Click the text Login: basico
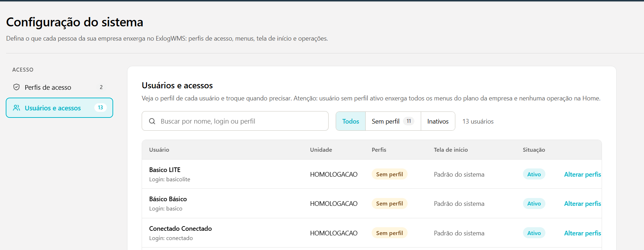 pyautogui.click(x=166, y=209)
